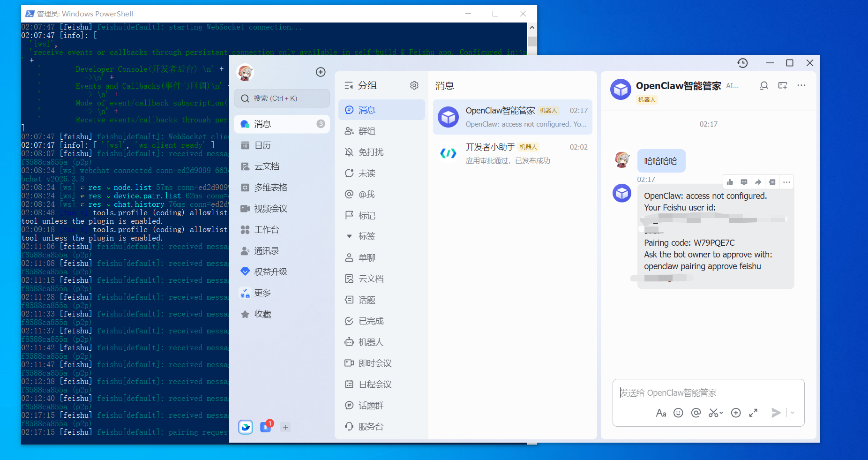The image size is (868, 460).
Task: Select 日程会议 filter
Action: (x=382, y=384)
